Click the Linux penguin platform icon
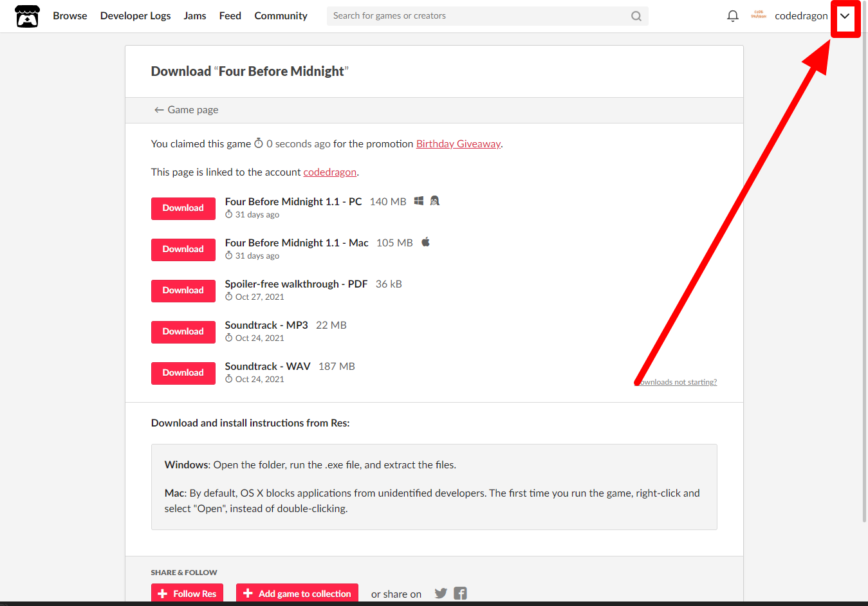This screenshot has width=868, height=606. pyautogui.click(x=435, y=201)
